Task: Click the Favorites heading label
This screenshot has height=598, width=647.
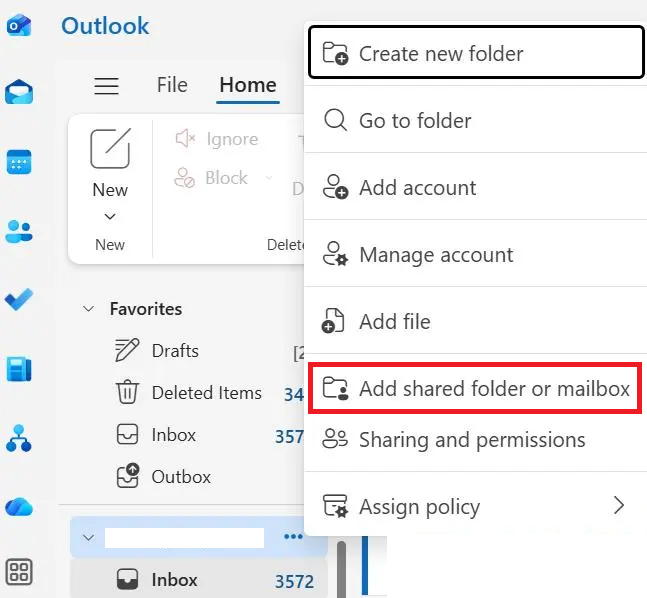Action: coord(146,309)
